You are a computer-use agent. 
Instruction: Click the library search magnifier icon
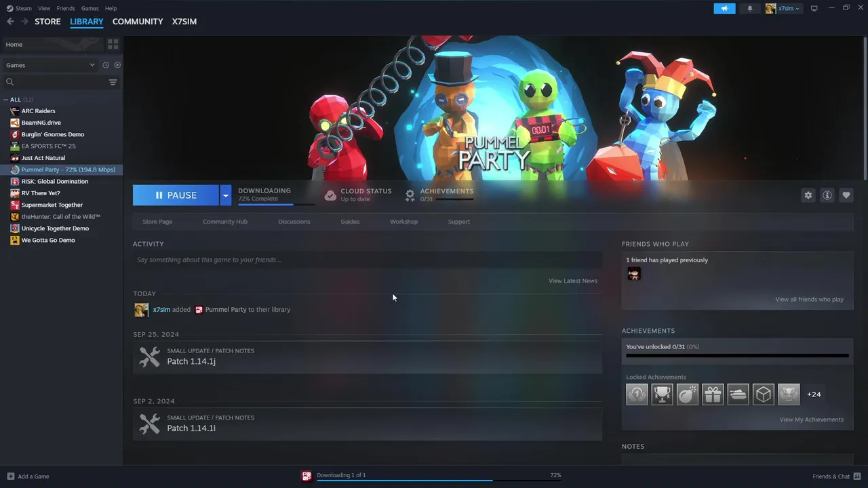[9, 82]
